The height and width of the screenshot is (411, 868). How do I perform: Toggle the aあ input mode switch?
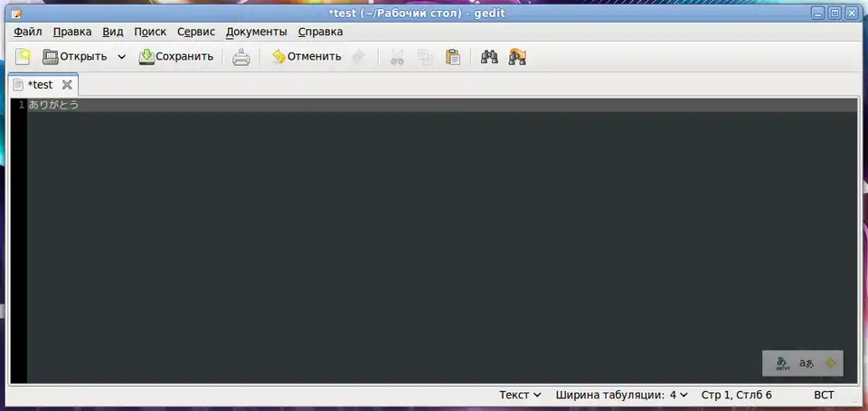coord(806,363)
